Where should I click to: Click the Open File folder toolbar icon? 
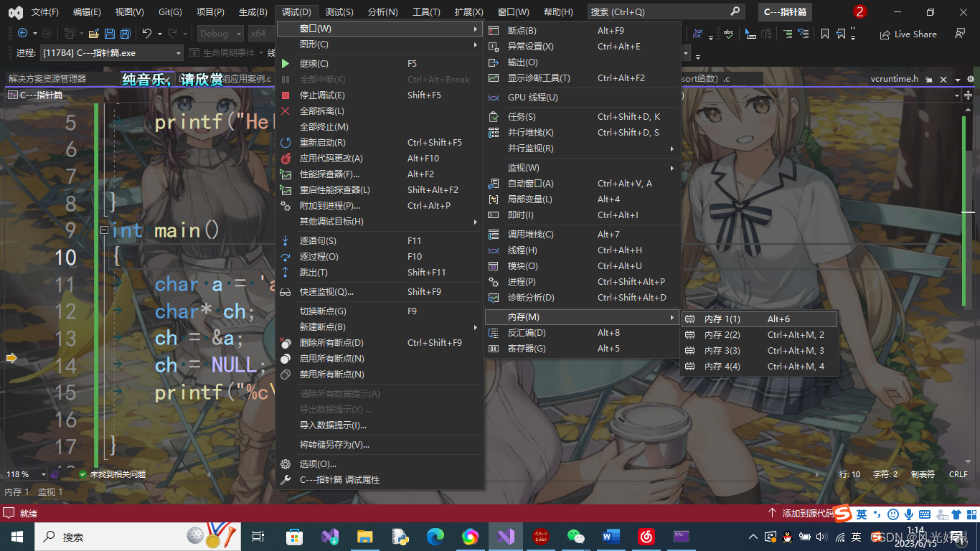coord(93,34)
